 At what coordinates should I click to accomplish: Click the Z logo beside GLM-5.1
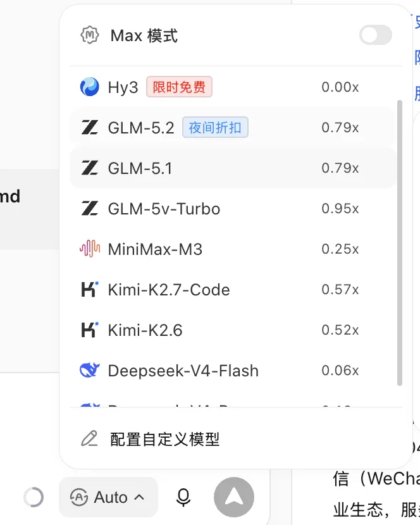(90, 168)
